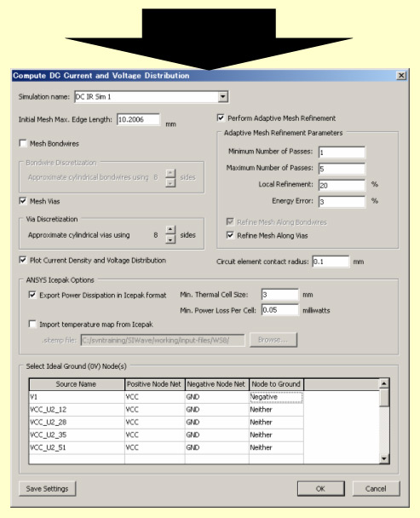Click the Min. Thermal Cell Size field
Screen dimensions: 420x518
pyautogui.click(x=280, y=295)
